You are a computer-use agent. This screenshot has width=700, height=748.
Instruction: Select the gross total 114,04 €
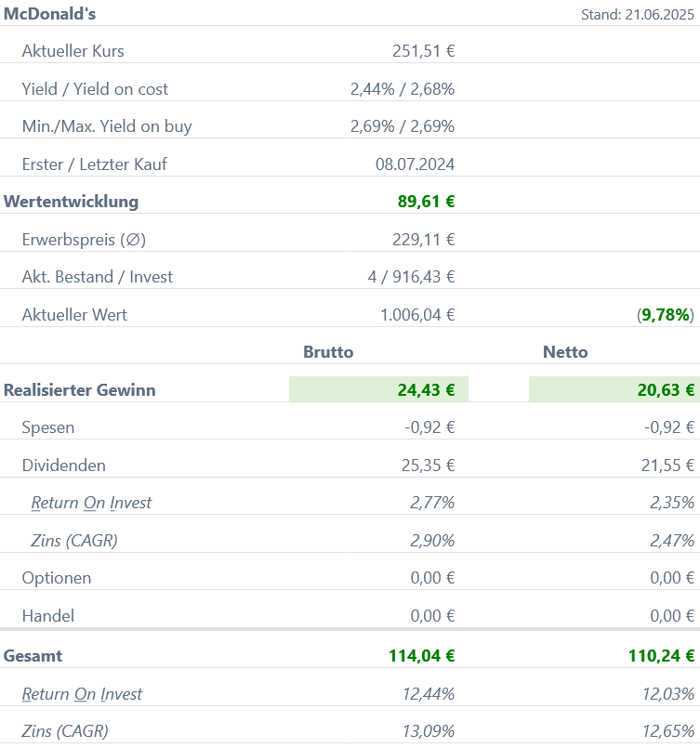[x=422, y=656]
